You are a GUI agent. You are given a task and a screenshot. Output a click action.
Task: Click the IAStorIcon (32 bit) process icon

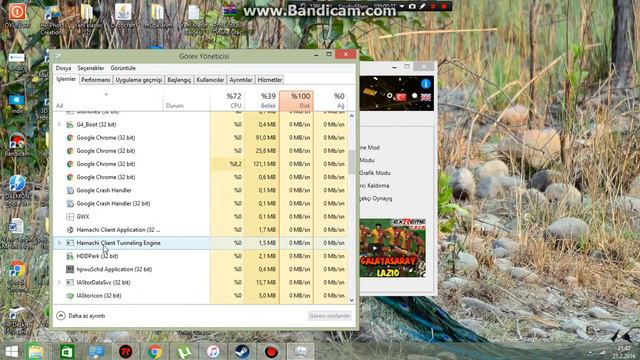pos(70,296)
